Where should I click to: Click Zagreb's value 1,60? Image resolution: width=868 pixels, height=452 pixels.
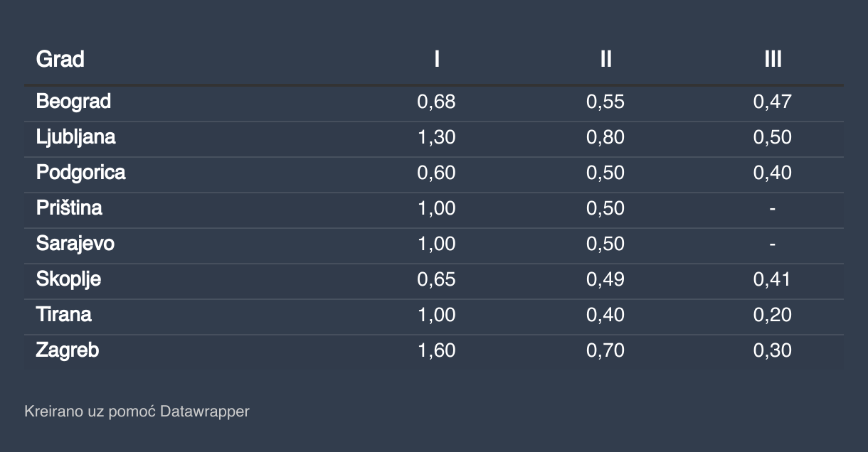(436, 350)
